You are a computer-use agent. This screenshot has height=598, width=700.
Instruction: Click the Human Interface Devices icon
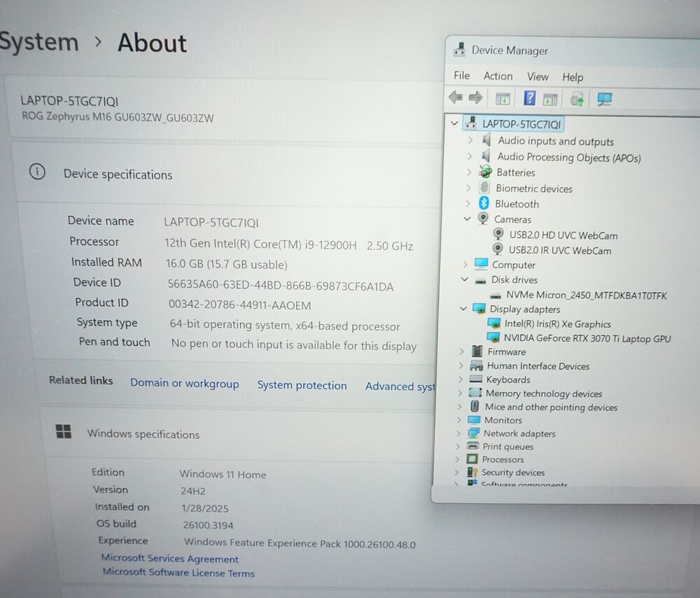476,366
